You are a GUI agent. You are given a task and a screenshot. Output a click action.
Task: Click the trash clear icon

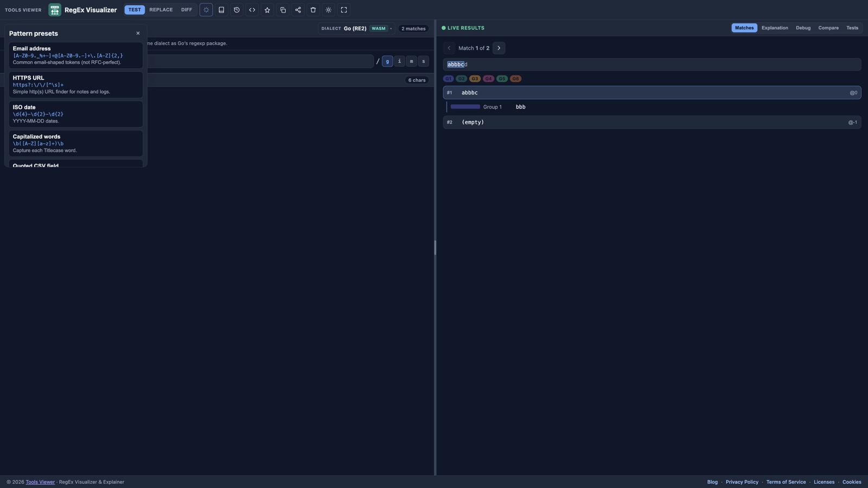click(313, 10)
